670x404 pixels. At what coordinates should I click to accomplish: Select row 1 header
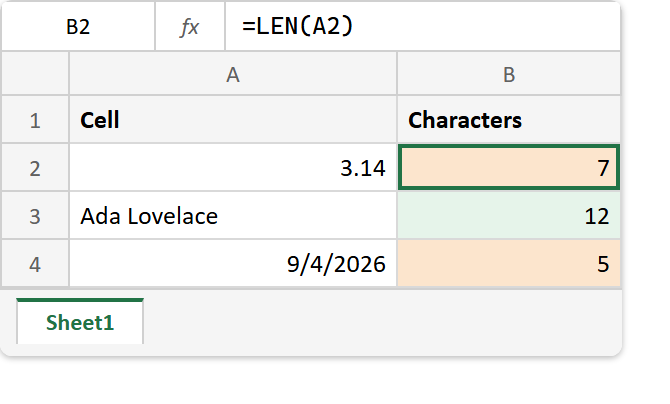tap(35, 120)
